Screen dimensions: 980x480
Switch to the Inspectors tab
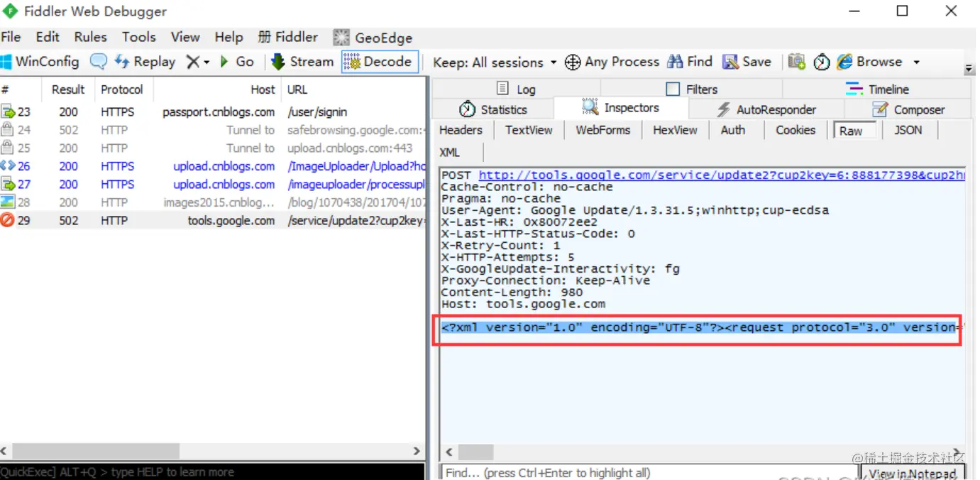621,108
